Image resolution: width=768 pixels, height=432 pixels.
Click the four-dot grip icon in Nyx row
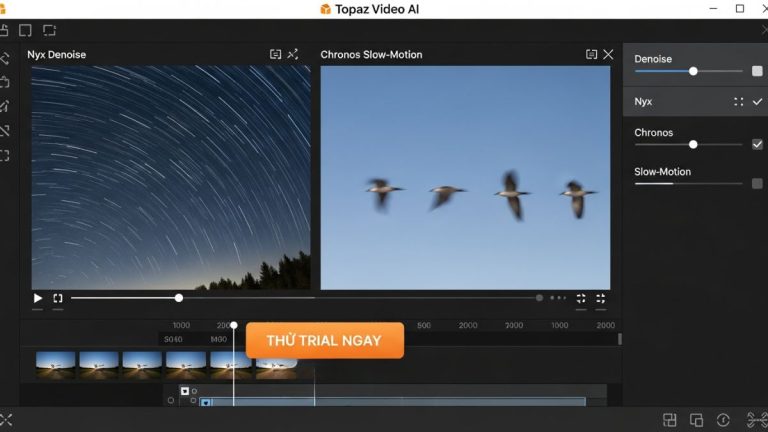pos(739,102)
